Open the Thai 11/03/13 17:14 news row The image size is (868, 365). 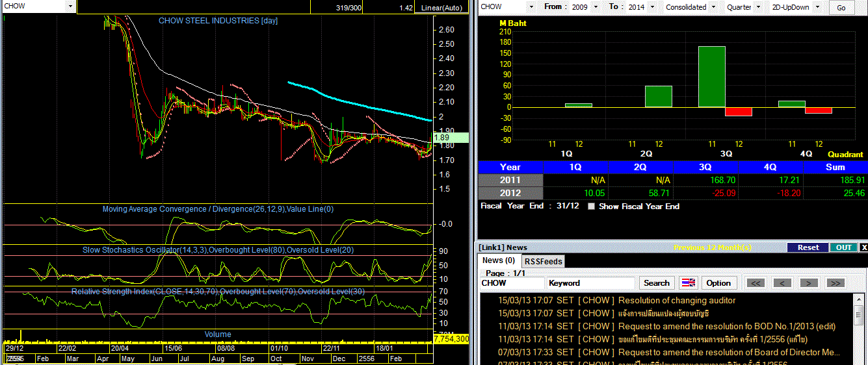point(668,339)
